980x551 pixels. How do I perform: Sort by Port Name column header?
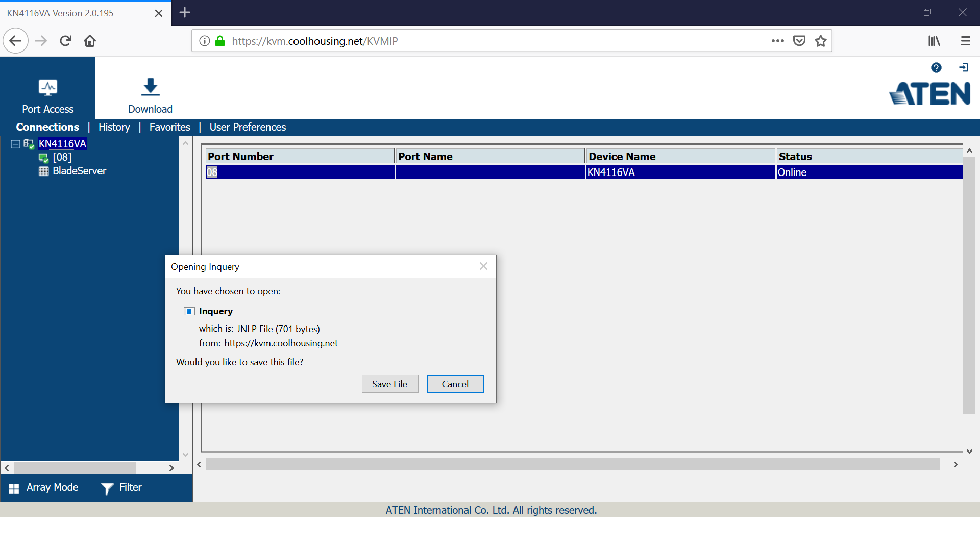pyautogui.click(x=490, y=156)
